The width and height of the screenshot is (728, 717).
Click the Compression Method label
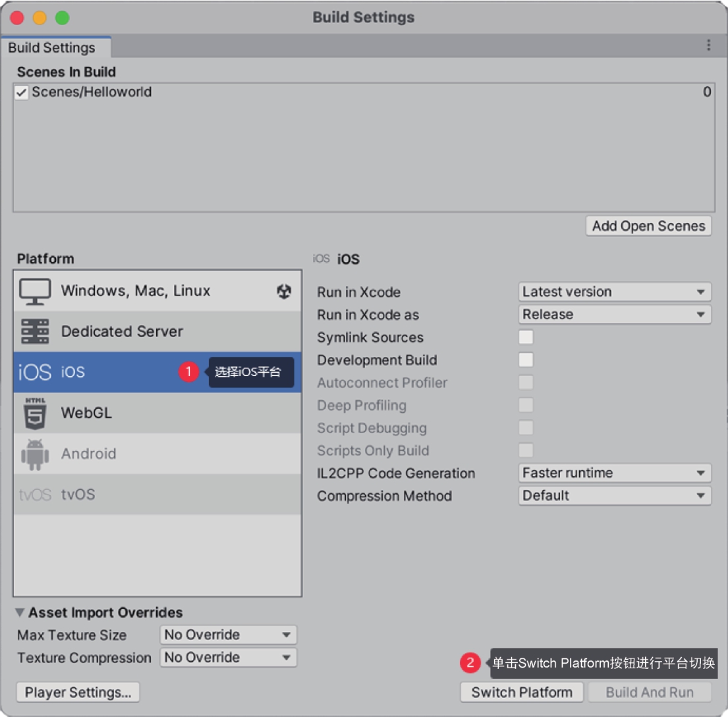[385, 496]
